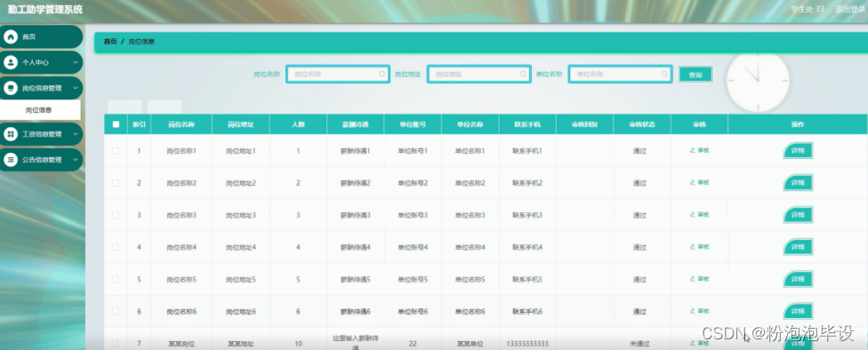This screenshot has height=350, width=868.
Task: Open 首页 in the sidebar menu
Action: [x=41, y=37]
